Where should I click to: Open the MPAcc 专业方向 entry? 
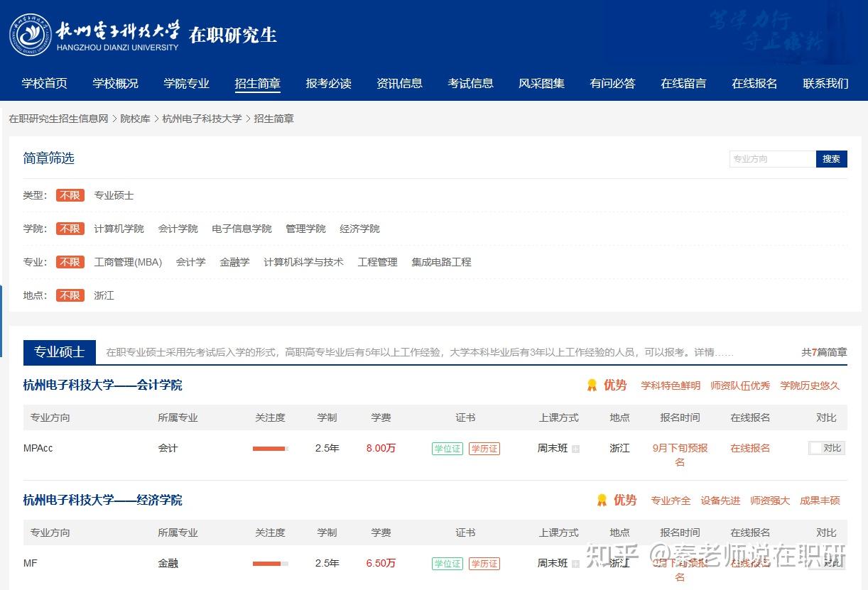tap(38, 448)
